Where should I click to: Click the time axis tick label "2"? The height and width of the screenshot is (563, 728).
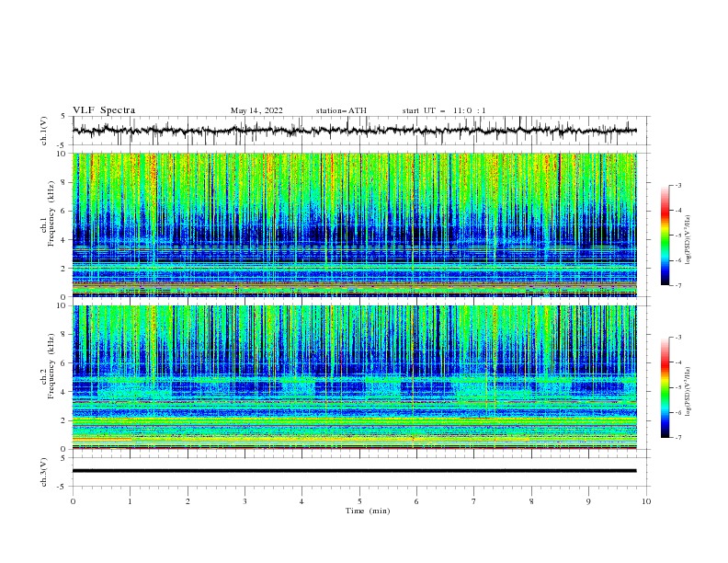click(188, 501)
